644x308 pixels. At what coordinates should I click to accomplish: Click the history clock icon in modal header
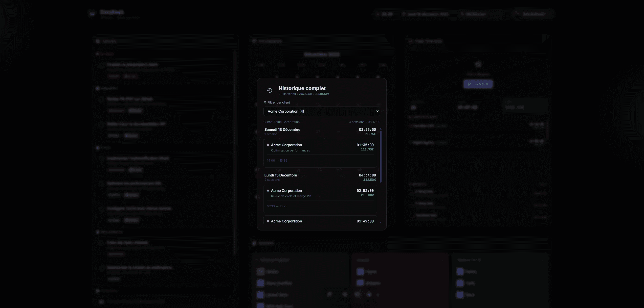click(270, 90)
